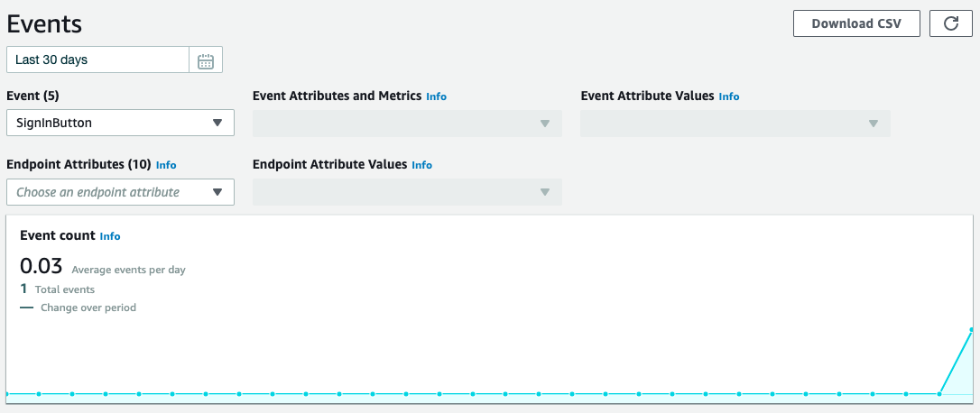The height and width of the screenshot is (413, 980).
Task: View Info for Endpoint Attributes (10)
Action: tap(166, 165)
